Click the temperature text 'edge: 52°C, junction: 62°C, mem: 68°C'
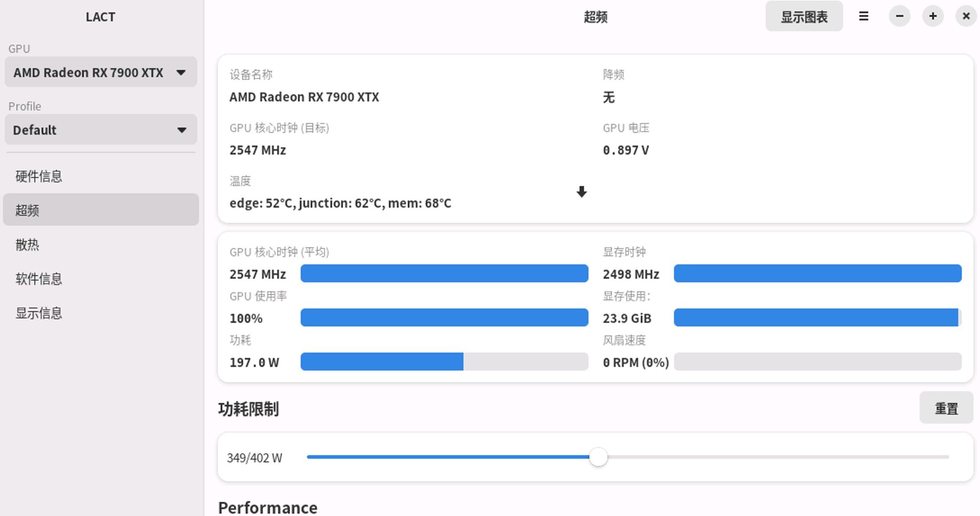The height and width of the screenshot is (516, 980). coord(340,204)
